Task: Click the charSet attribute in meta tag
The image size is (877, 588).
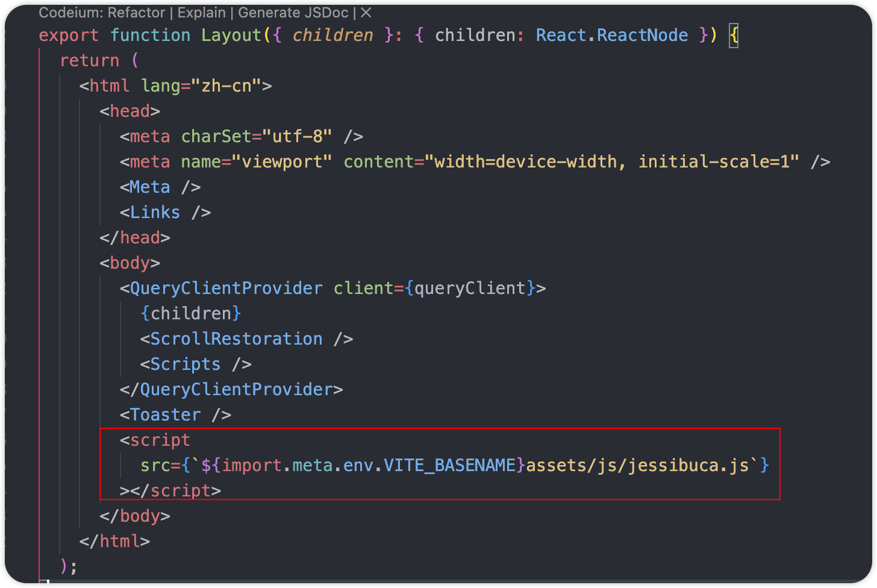Action: coord(216,137)
